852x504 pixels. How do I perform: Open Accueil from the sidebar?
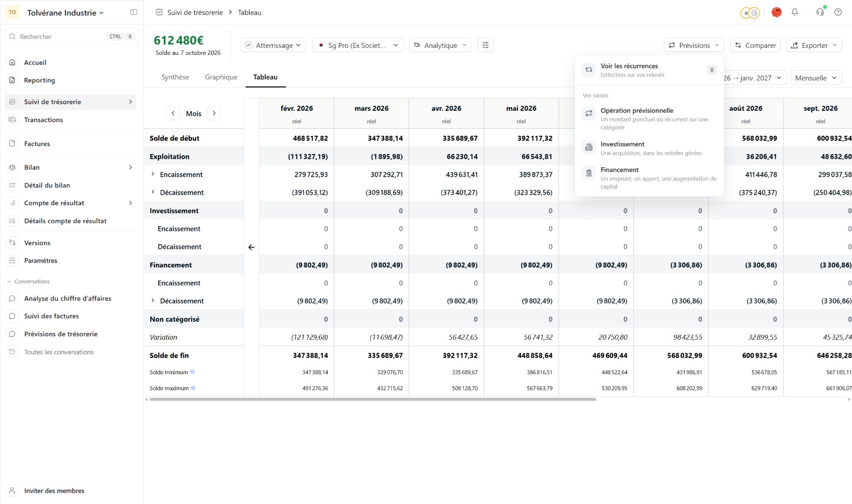point(70,62)
